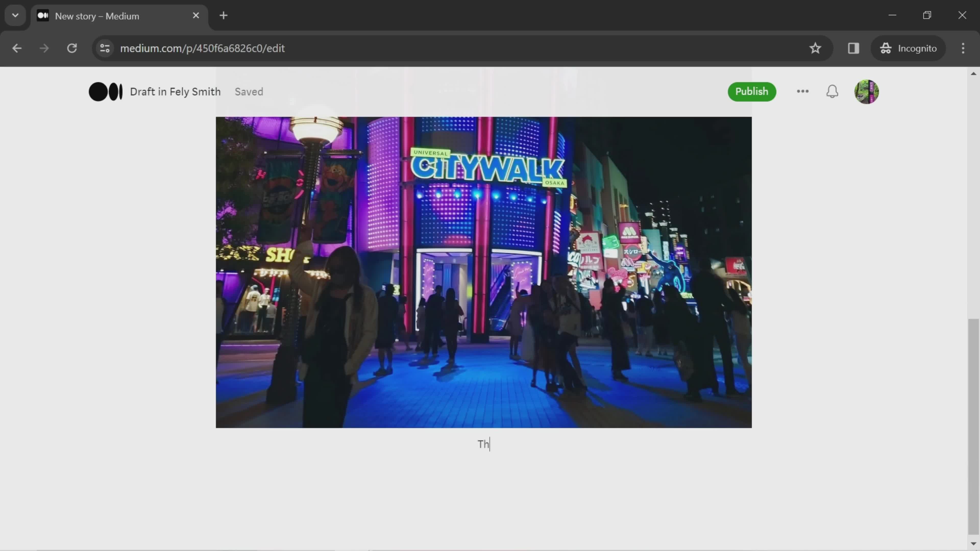
Task: Click the address bar URL
Action: [202, 48]
